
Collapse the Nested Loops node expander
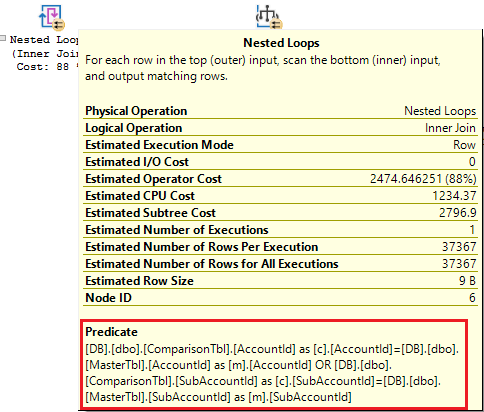(3, 38)
